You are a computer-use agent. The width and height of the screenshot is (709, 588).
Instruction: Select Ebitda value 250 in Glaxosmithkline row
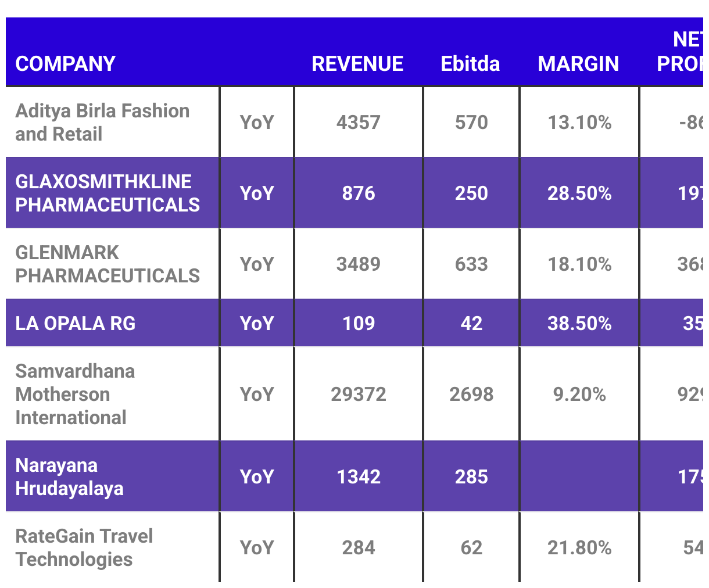(x=471, y=193)
